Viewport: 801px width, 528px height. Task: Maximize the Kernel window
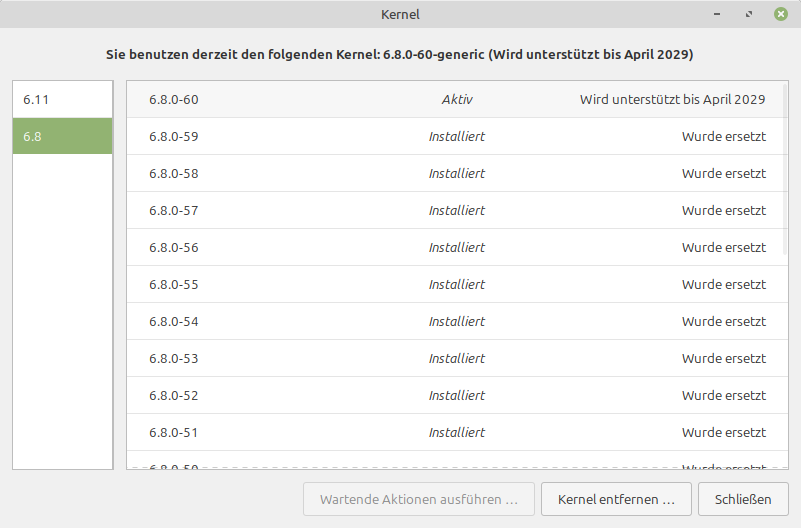coord(749,14)
